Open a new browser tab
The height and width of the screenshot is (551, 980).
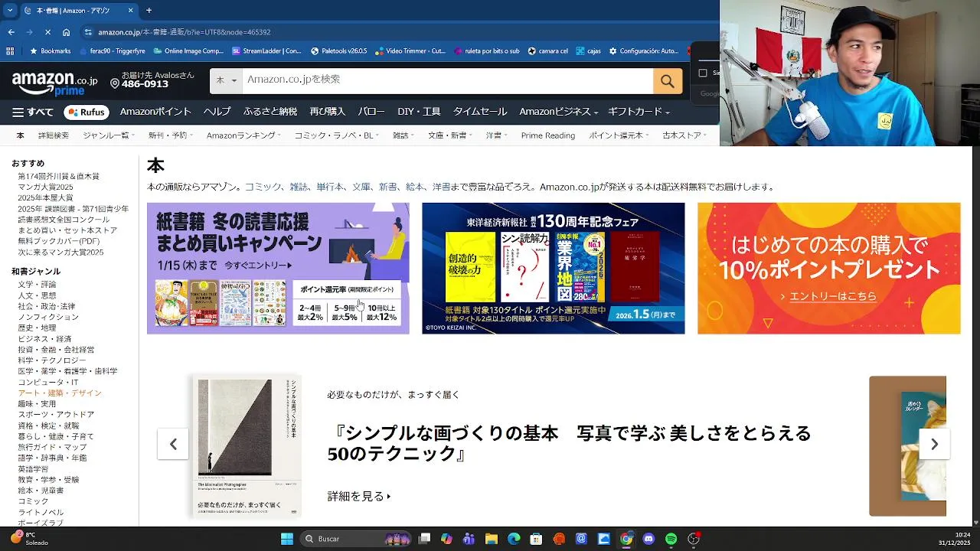149,11
